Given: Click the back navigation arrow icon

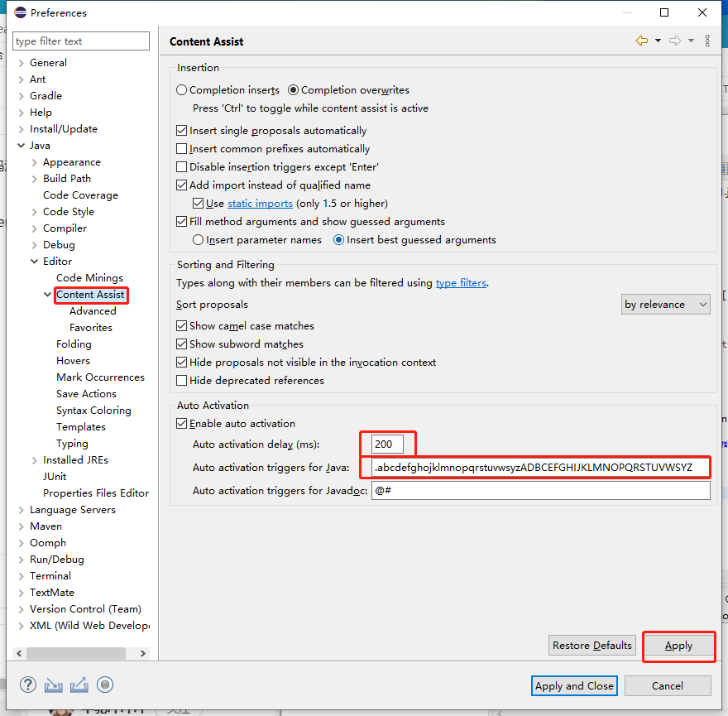Looking at the screenshot, I should tap(642, 41).
